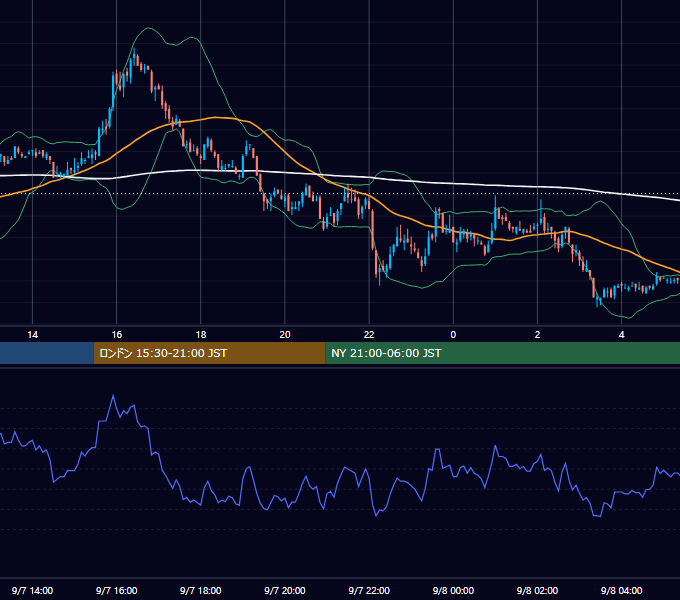Image resolution: width=680 pixels, height=600 pixels.
Task: Click the 20 hour label on upper axis
Action: [x=285, y=335]
